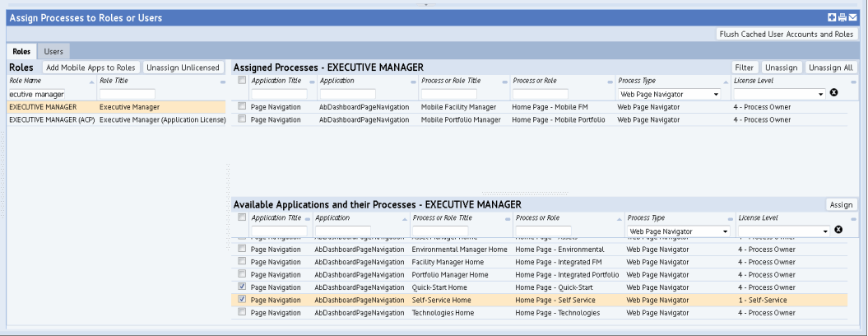Switch to the Users tab
The image size is (868, 336).
pyautogui.click(x=54, y=51)
